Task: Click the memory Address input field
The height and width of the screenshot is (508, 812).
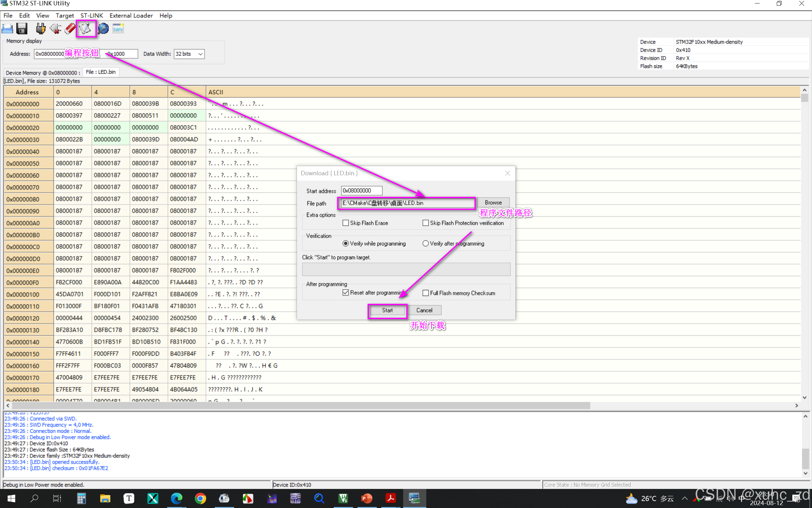Action: pos(56,54)
